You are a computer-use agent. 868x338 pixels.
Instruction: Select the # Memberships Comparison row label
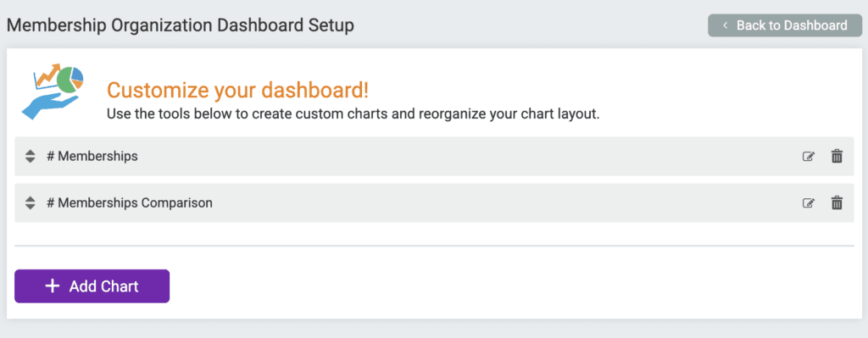130,203
